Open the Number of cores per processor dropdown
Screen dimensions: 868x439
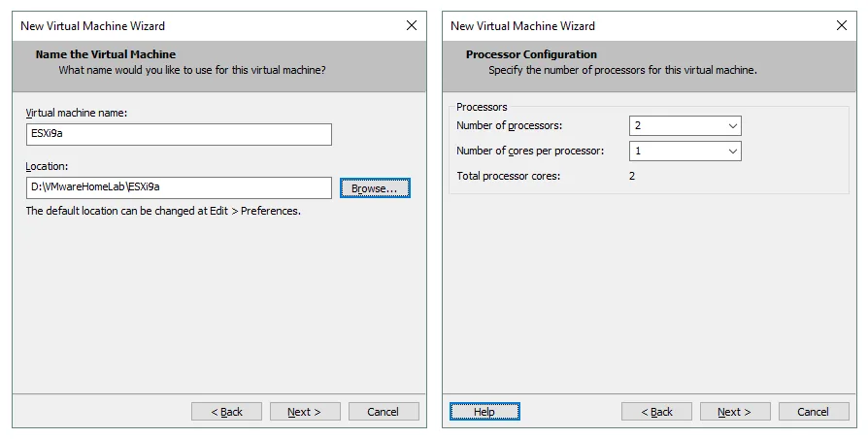(685, 152)
